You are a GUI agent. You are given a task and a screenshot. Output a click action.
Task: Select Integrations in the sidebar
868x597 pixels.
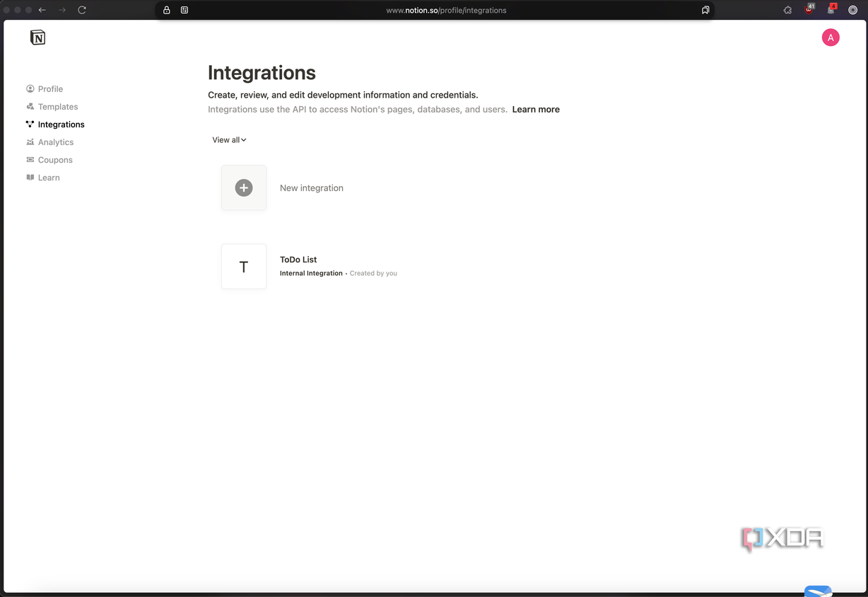click(x=55, y=124)
